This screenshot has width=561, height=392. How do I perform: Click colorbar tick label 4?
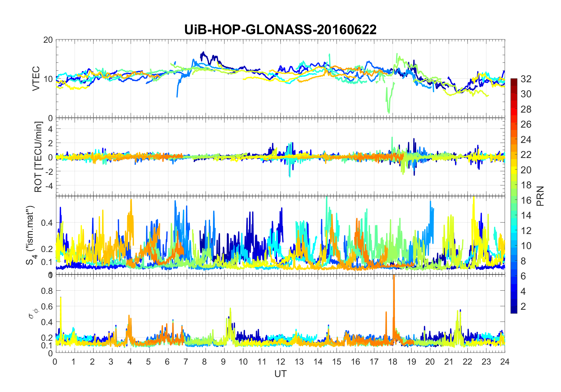[523, 291]
